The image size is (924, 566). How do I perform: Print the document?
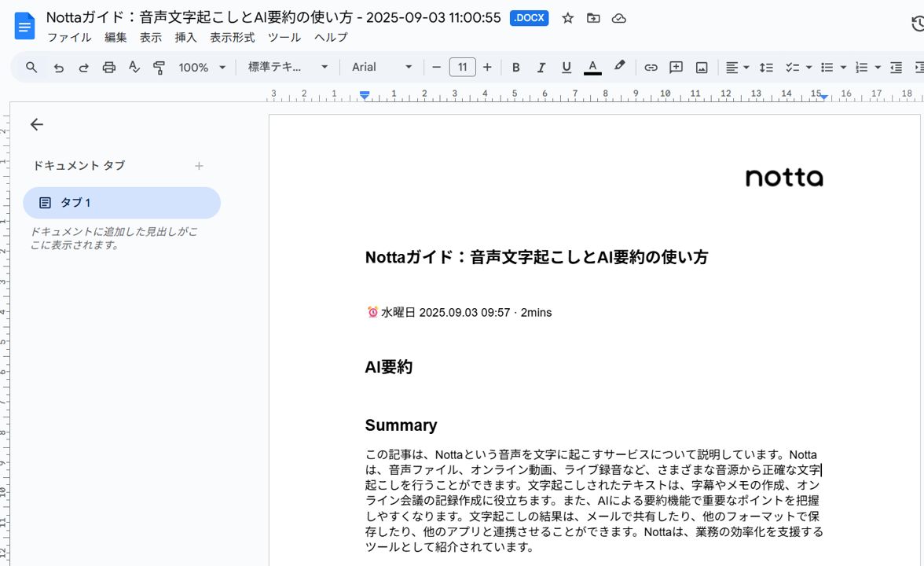pos(109,68)
